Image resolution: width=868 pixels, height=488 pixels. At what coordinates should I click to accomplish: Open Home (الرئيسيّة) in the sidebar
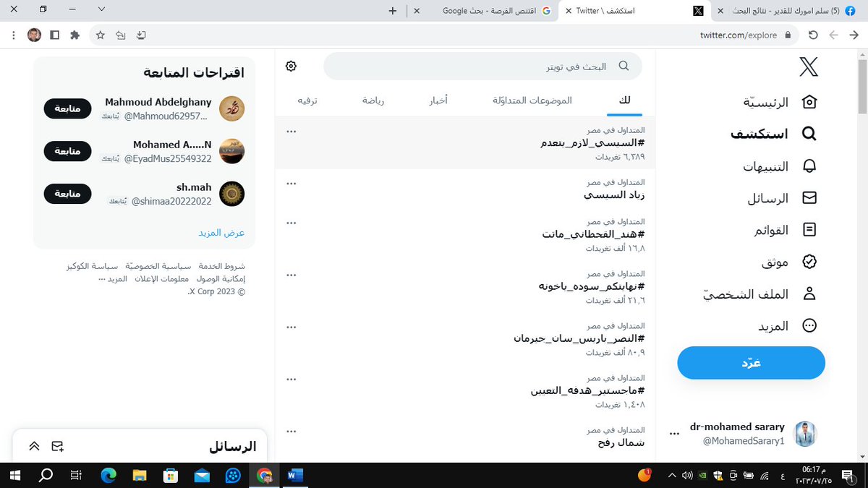point(780,102)
